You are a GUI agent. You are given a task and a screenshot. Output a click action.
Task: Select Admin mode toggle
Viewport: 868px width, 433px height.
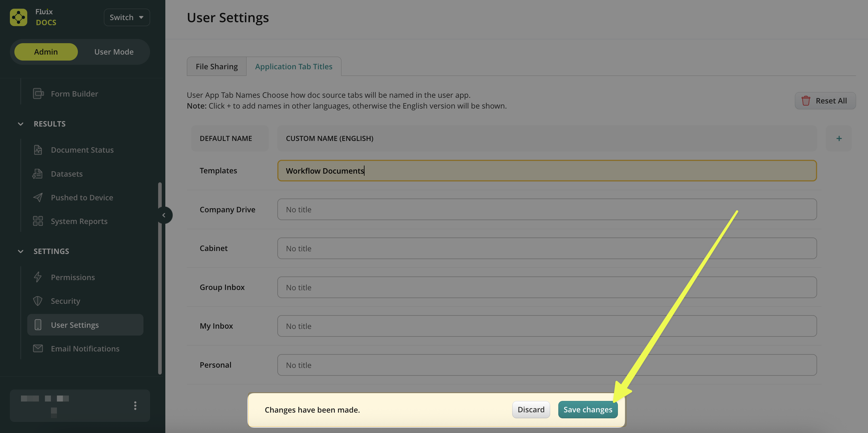(46, 52)
